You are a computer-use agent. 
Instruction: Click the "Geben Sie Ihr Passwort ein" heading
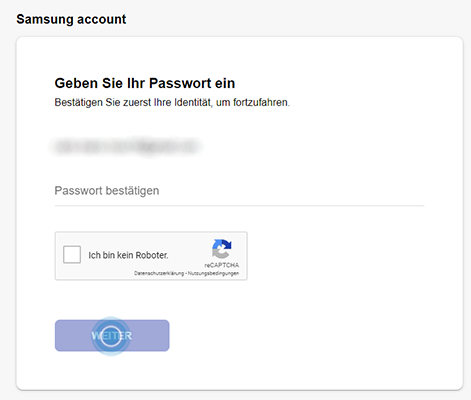[145, 83]
